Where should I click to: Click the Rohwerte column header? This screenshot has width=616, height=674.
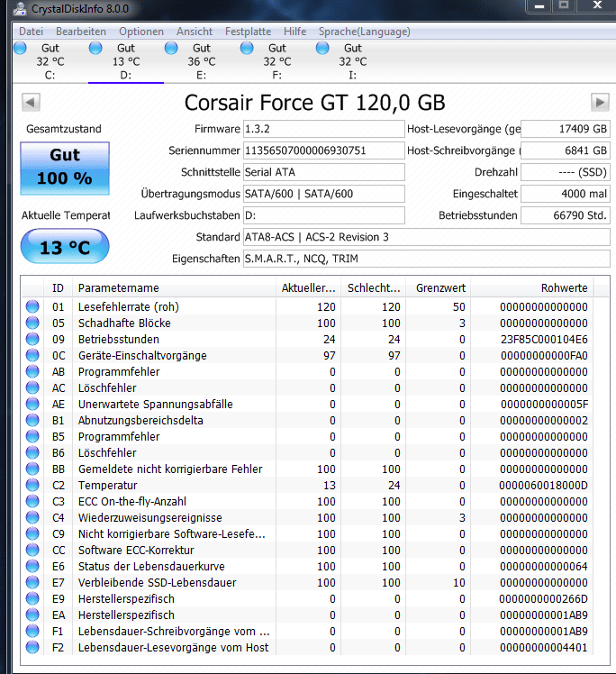(532, 288)
